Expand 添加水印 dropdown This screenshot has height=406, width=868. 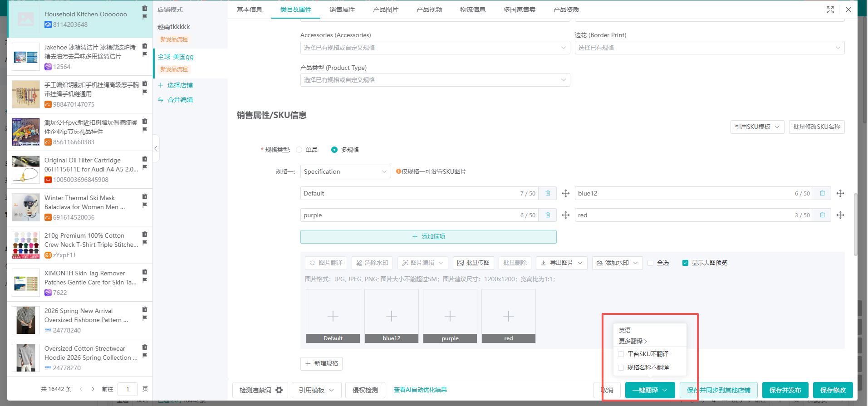(x=617, y=263)
